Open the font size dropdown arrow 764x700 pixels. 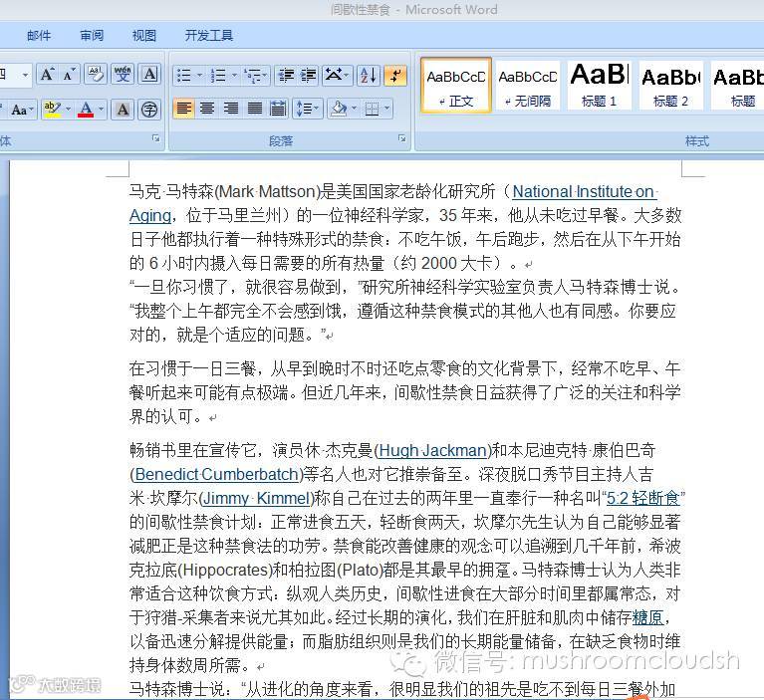coord(25,75)
